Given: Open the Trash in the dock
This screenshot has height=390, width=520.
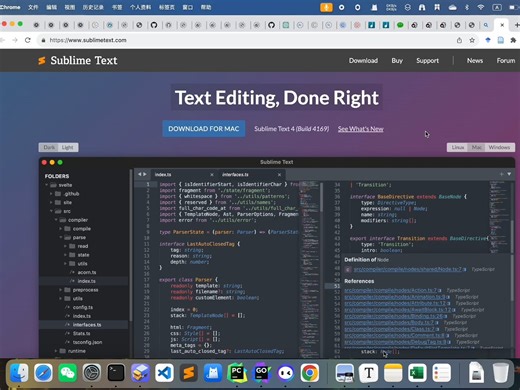Looking at the screenshot, I should (501, 373).
